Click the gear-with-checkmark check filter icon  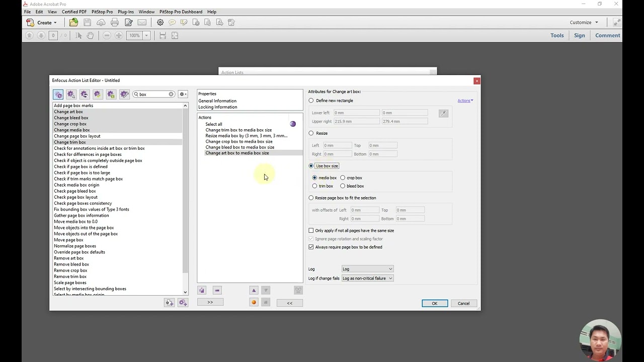click(98, 94)
